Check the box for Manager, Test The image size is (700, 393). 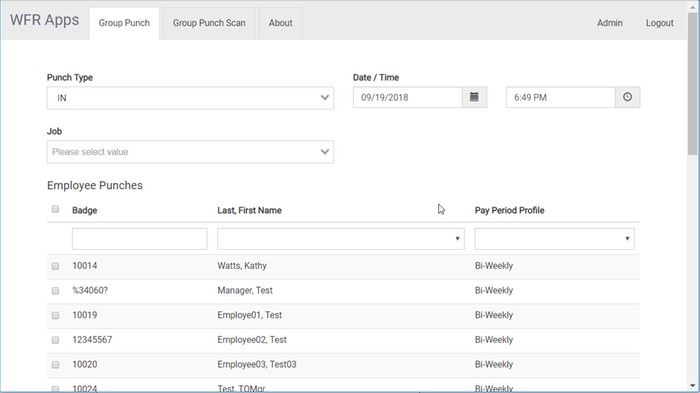[55, 291]
